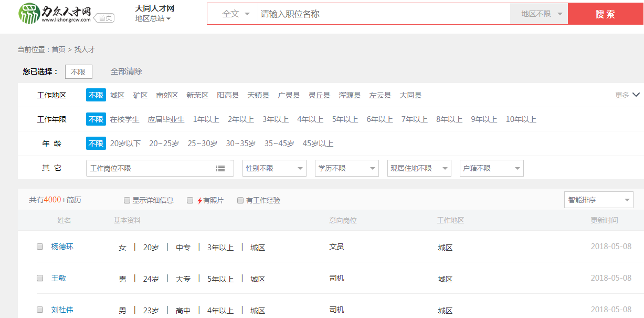Screen dimensions: 644x318
Task: Select 南郊区 work area filter
Action: [167, 95]
